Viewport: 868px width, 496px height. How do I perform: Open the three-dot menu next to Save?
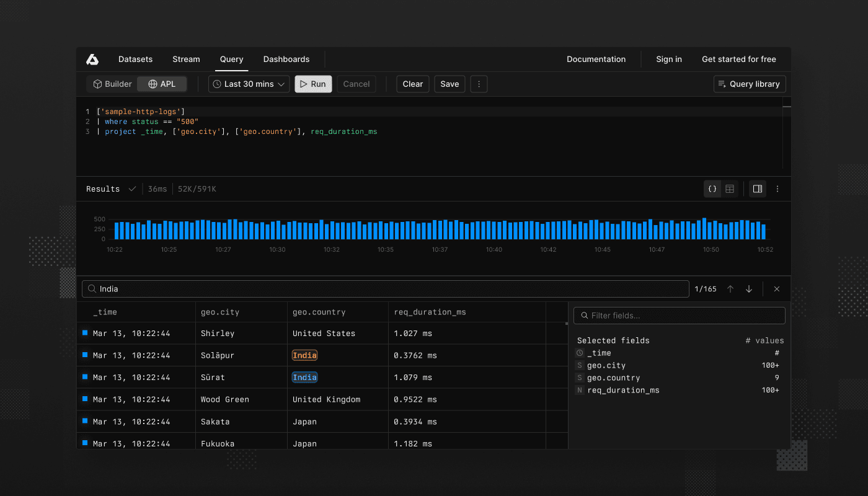479,83
